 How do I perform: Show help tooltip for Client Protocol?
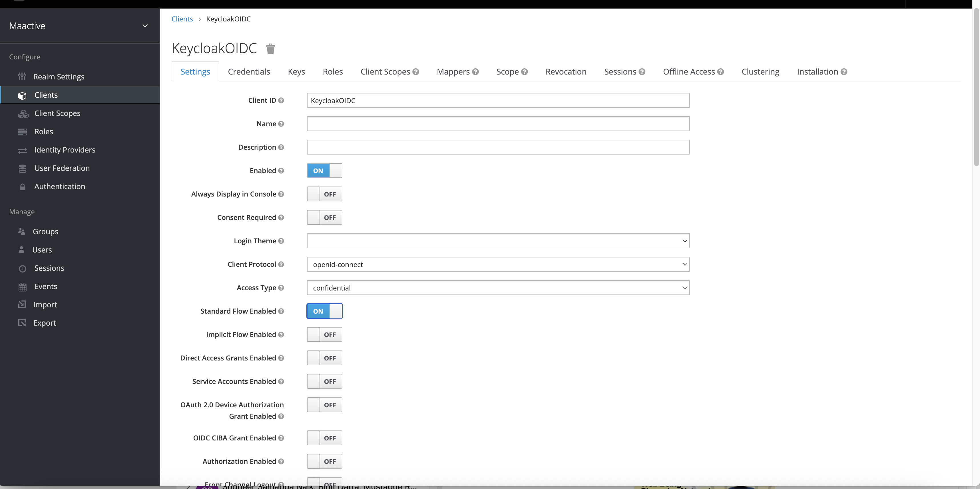(x=281, y=264)
